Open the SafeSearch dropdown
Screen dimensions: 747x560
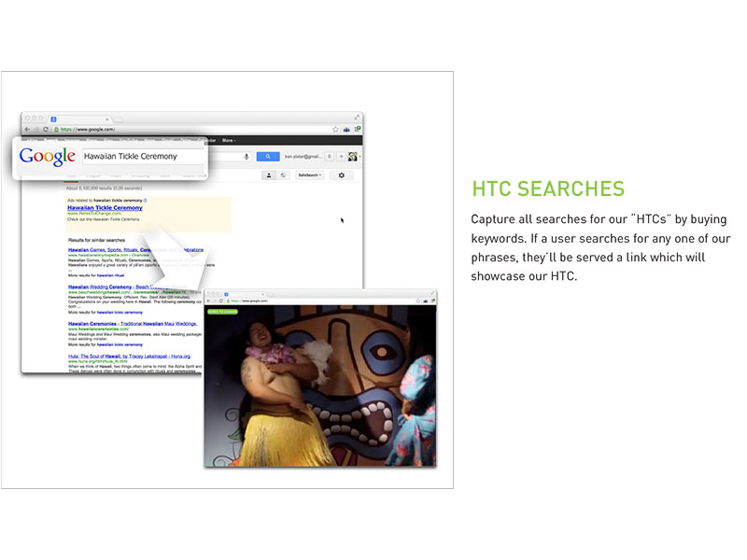point(310,175)
